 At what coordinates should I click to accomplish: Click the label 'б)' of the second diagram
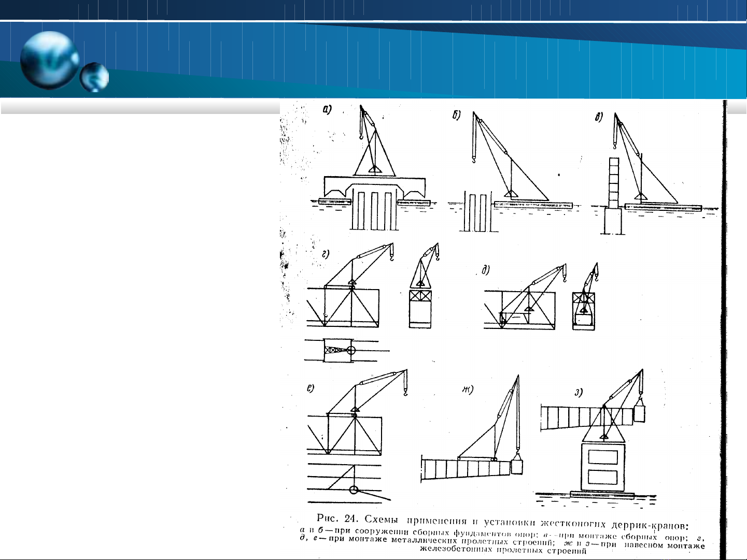pos(456,116)
